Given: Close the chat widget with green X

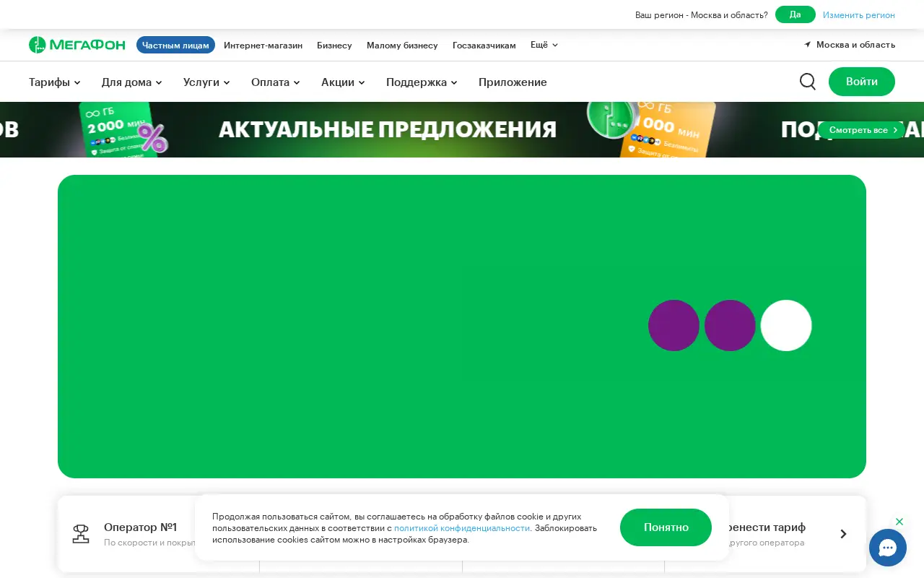Looking at the screenshot, I should [899, 522].
